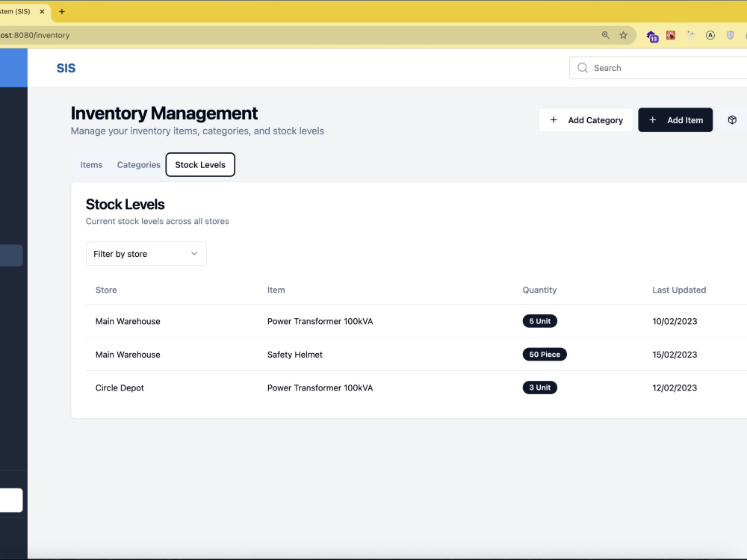Close the SIS browser tab
Screen dimensions: 747x560
tap(42, 11)
